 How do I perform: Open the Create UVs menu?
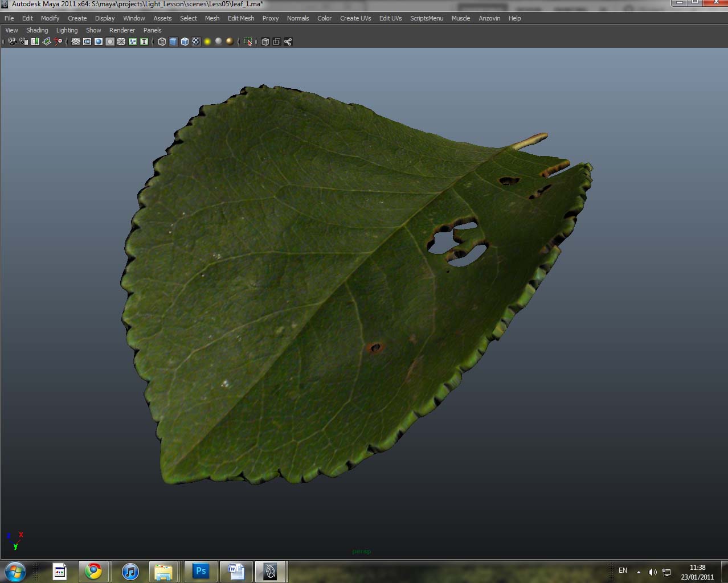coord(355,18)
